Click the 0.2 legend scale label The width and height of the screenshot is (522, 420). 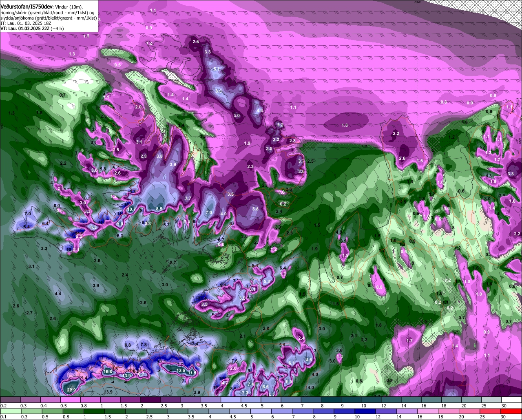[x=3, y=406]
